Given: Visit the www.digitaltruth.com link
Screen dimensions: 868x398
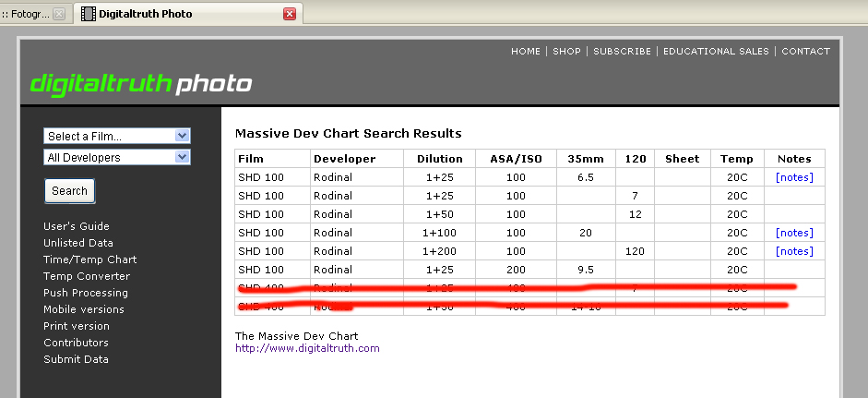Looking at the screenshot, I should click(307, 348).
